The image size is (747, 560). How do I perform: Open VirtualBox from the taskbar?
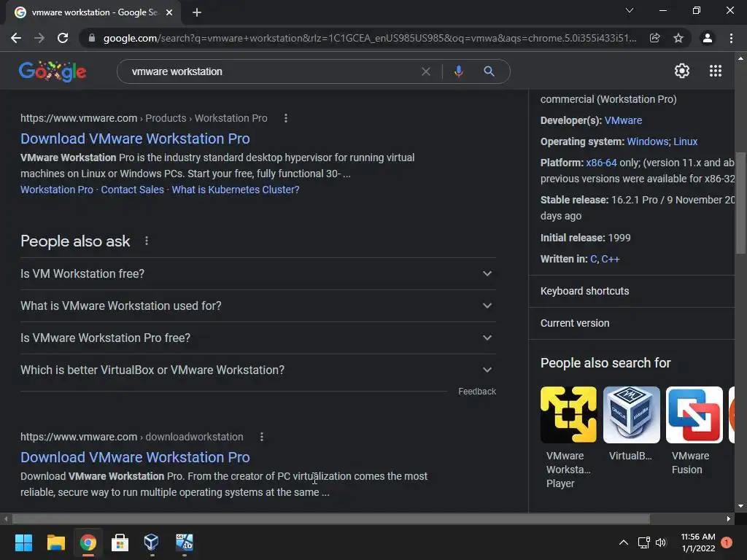[x=152, y=542]
